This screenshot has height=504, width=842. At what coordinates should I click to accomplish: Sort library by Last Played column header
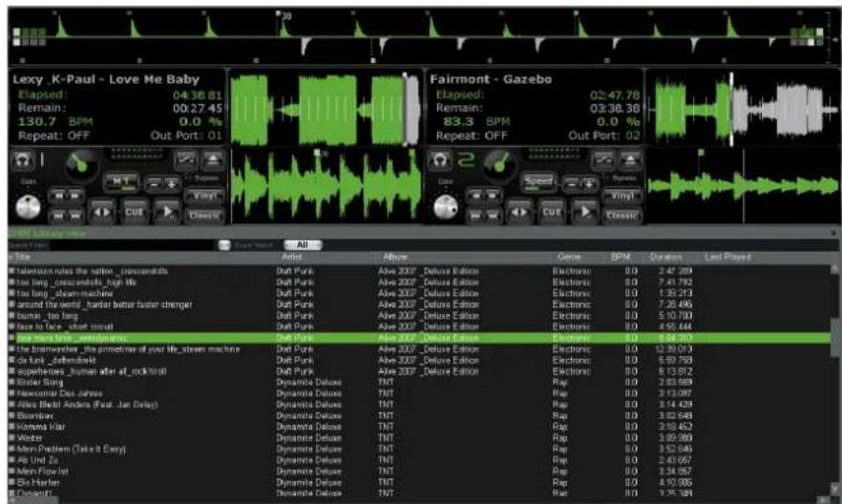pyautogui.click(x=727, y=257)
